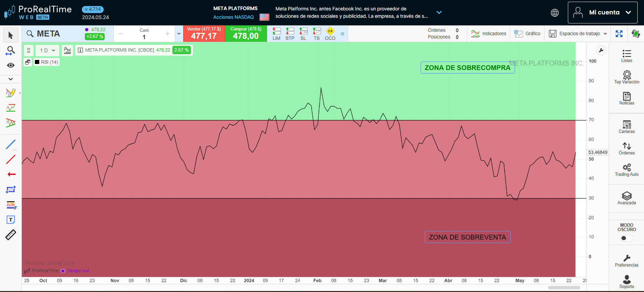This screenshot has height=292, width=644.
Task: Toggle fullscreen mode with the expand icon
Action: coord(619,33)
